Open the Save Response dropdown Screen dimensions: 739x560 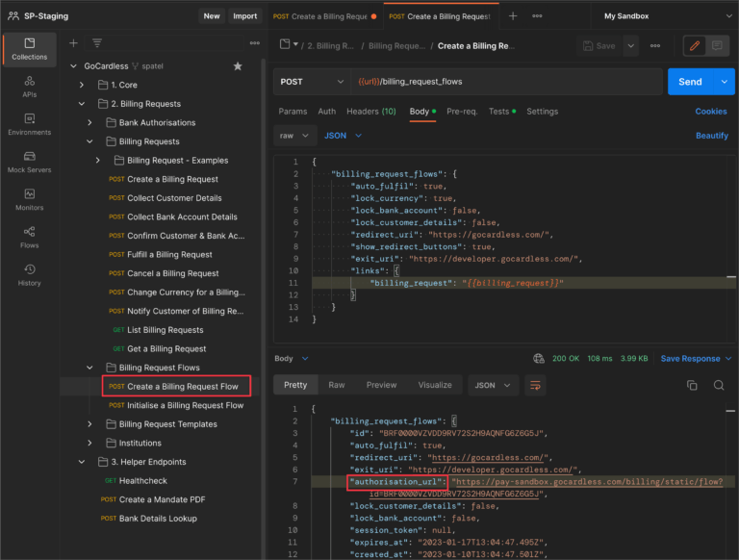pyautogui.click(x=696, y=359)
